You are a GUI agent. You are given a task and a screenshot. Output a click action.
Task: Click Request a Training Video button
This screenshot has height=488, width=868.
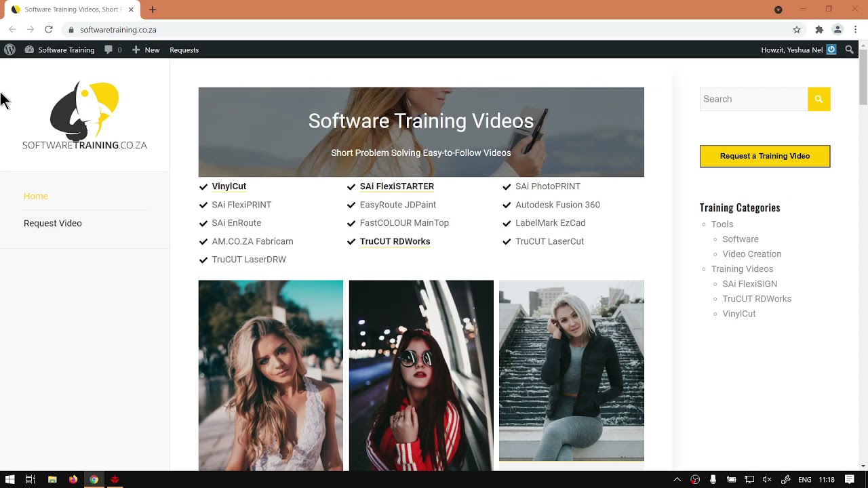(765, 156)
